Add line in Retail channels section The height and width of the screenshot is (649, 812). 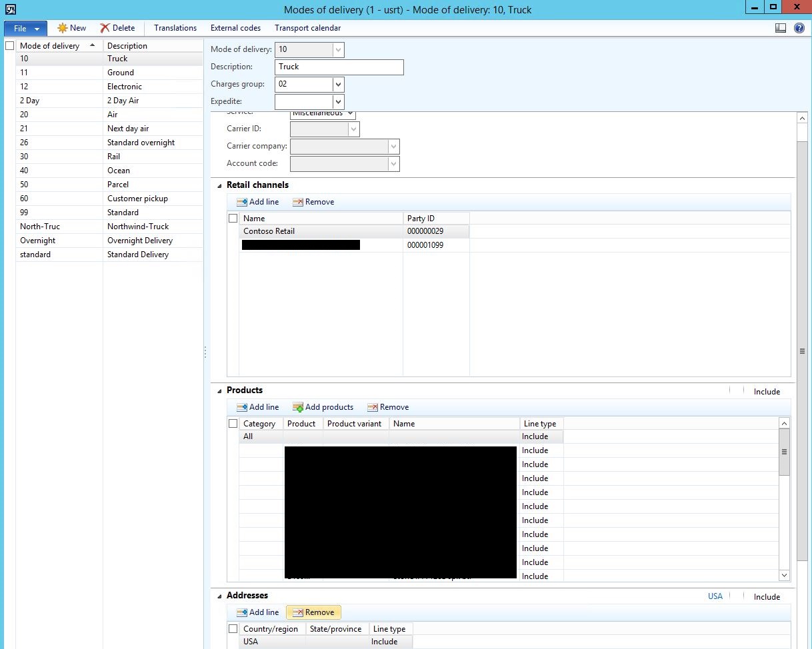[258, 202]
